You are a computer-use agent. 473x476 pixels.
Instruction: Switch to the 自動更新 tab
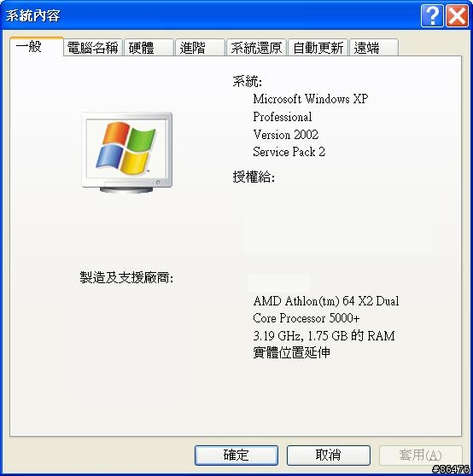(318, 48)
